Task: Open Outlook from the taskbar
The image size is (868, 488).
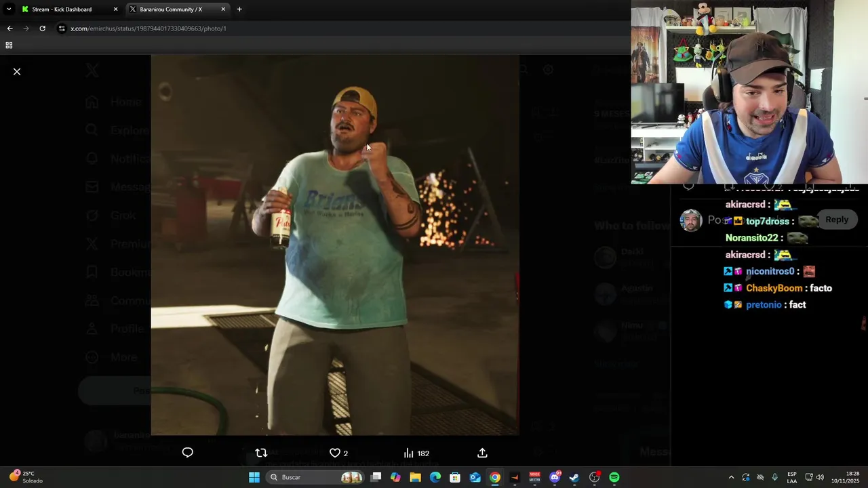Action: pos(475,477)
